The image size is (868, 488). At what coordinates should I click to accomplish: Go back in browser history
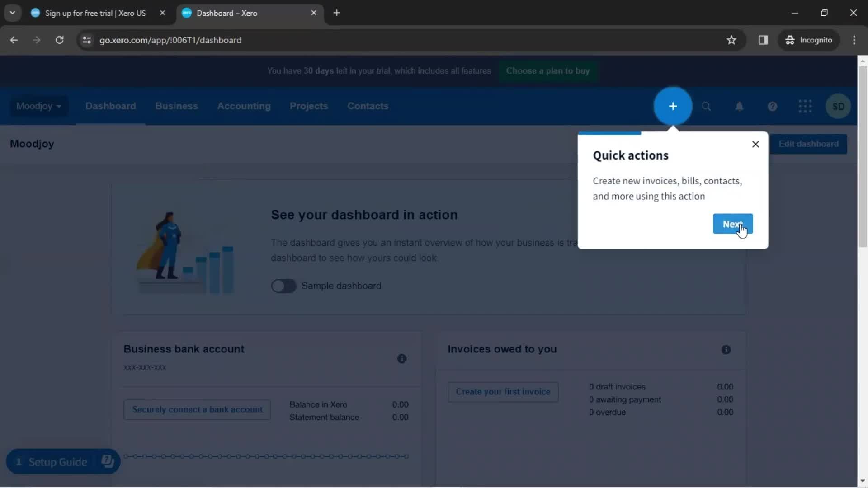pos(14,40)
